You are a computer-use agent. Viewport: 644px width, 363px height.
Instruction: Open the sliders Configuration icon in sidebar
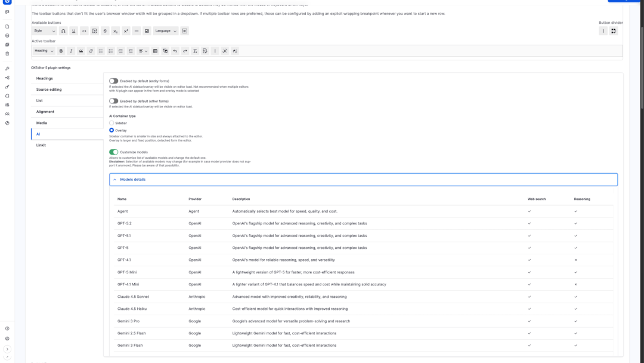tap(7, 105)
